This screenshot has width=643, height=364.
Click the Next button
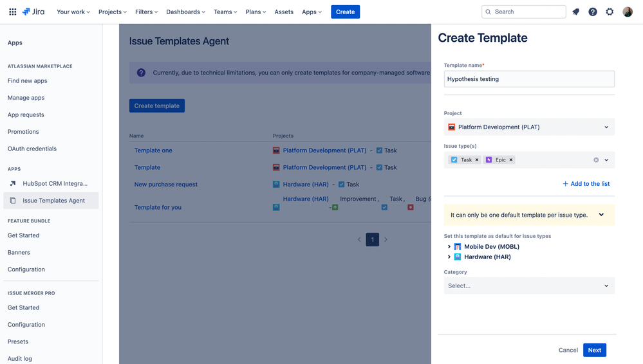[x=595, y=350]
